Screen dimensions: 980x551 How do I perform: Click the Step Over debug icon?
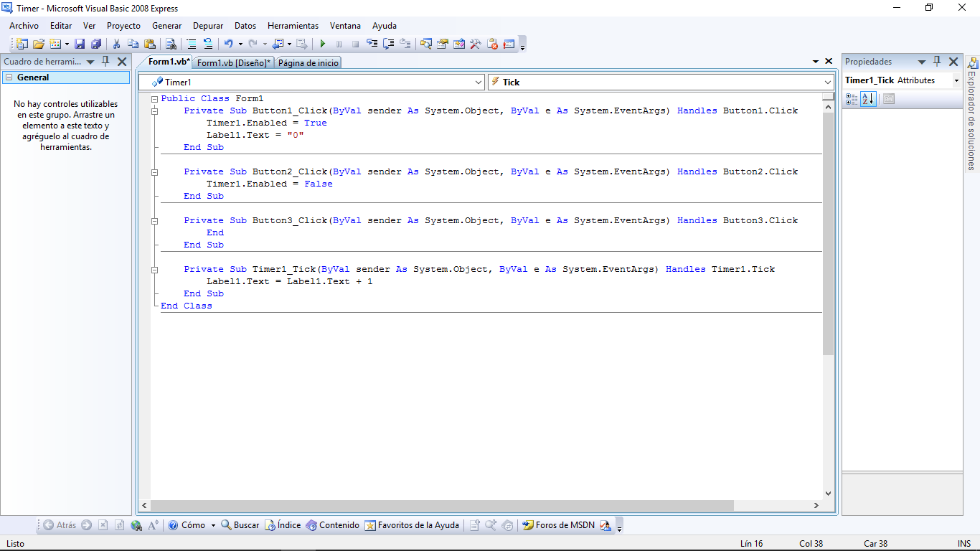[389, 44]
